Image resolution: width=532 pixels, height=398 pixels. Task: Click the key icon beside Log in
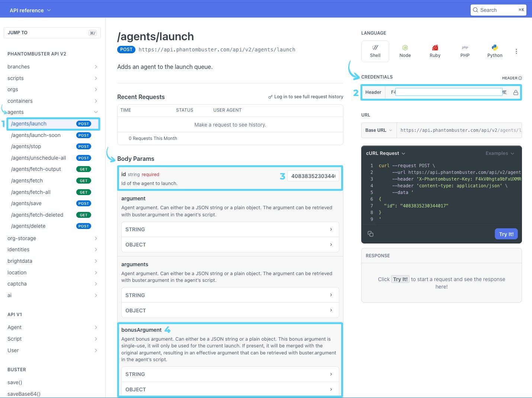click(x=270, y=97)
